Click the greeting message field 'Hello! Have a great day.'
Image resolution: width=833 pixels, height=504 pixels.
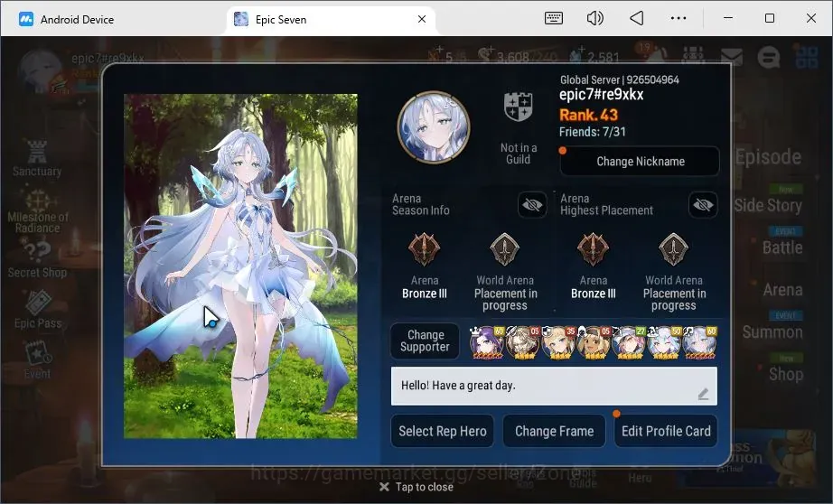[x=554, y=386]
